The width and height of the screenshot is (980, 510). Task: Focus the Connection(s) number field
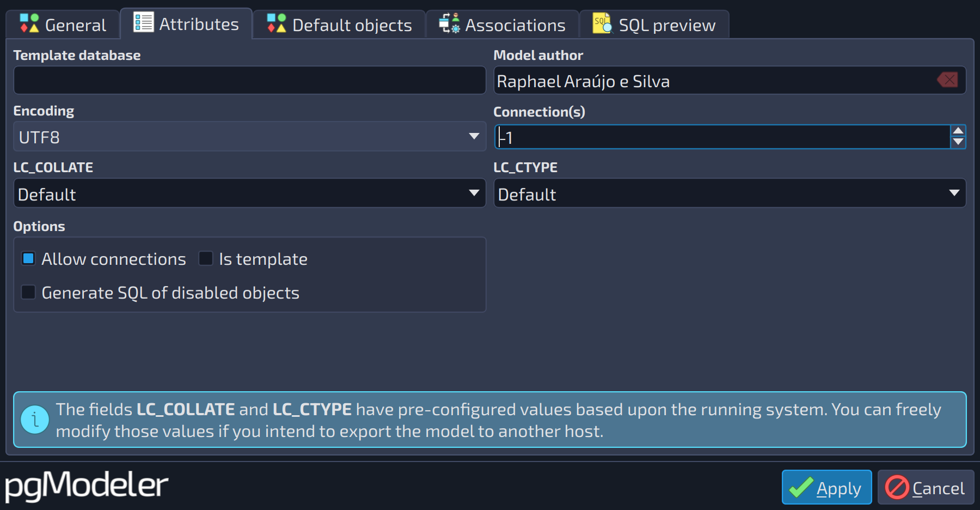click(x=722, y=137)
